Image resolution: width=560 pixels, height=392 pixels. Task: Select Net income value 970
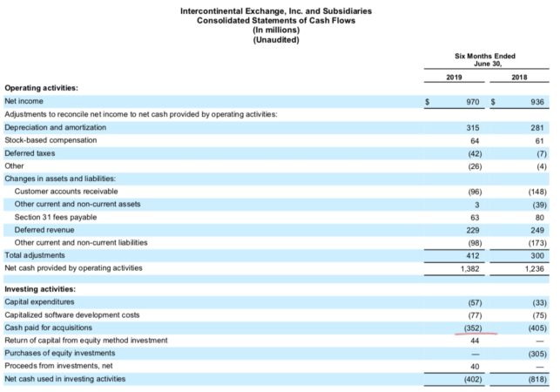(x=473, y=102)
